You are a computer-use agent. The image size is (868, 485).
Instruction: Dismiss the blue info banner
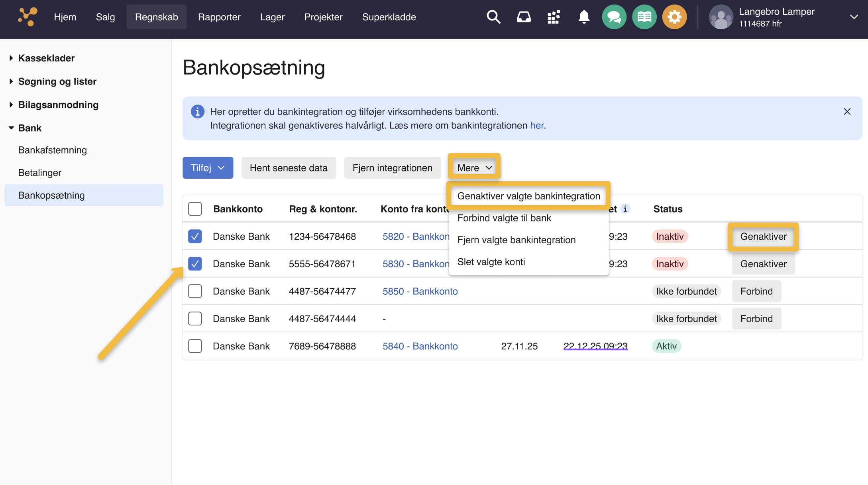click(847, 112)
